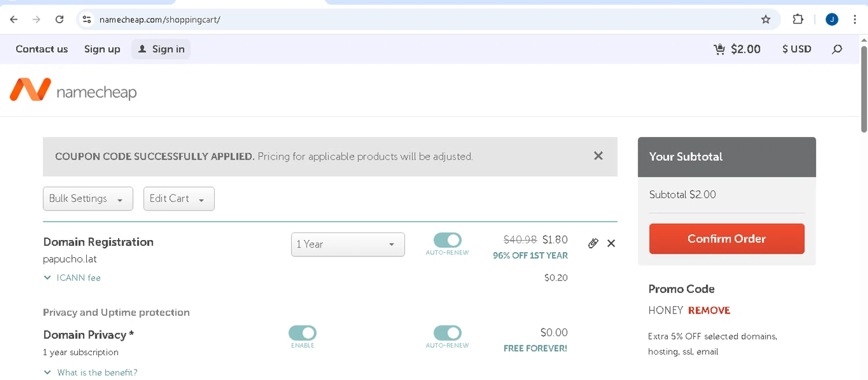Edit the papucho.lat domain with pencil icon
Viewport: 868px width, 380px height.
pyautogui.click(x=593, y=244)
